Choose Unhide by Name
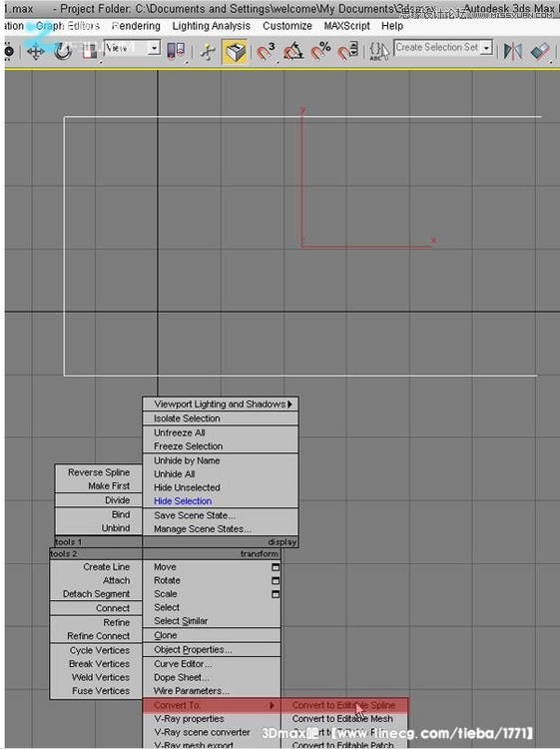The height and width of the screenshot is (749, 560). click(221, 460)
